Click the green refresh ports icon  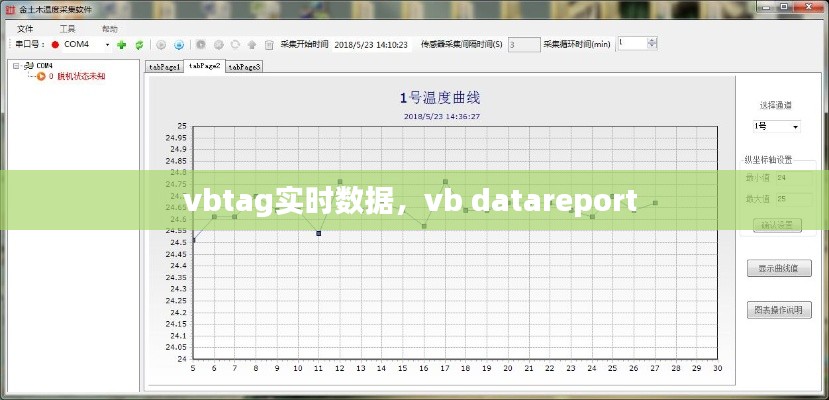coord(139,45)
